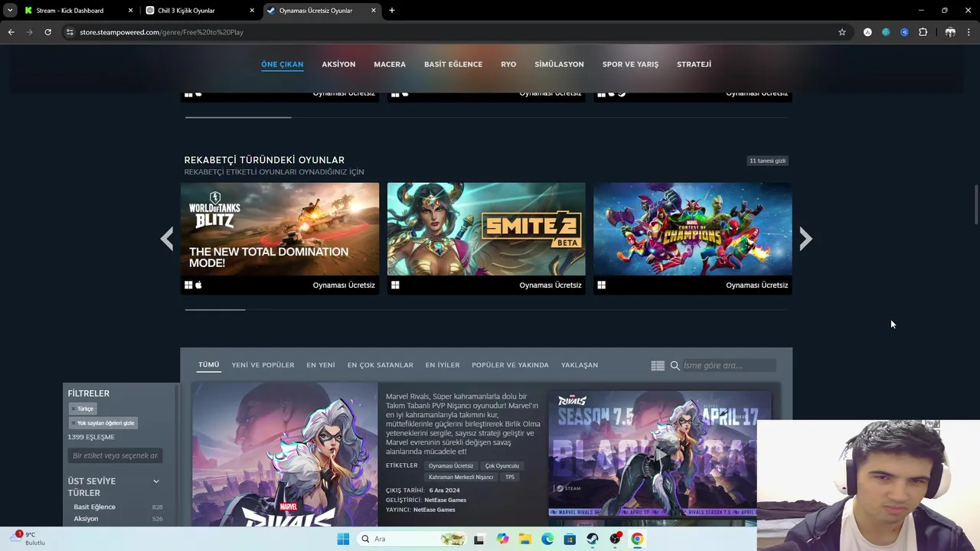Switch to the EN İYİLER tab
This screenshot has height=551, width=980.
(x=443, y=365)
